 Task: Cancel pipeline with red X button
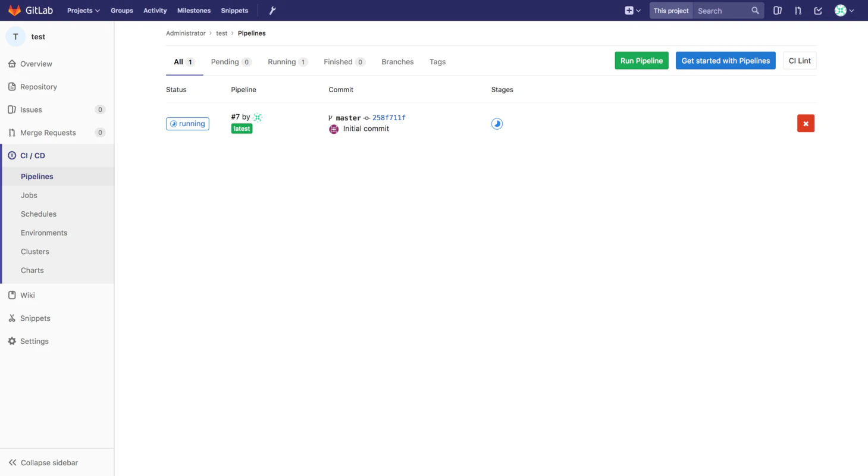point(806,124)
